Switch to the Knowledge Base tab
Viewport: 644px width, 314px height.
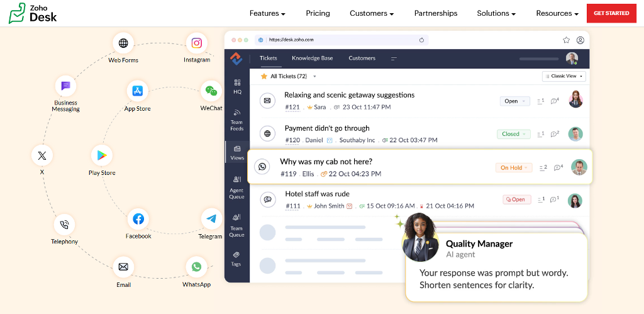[x=312, y=59]
